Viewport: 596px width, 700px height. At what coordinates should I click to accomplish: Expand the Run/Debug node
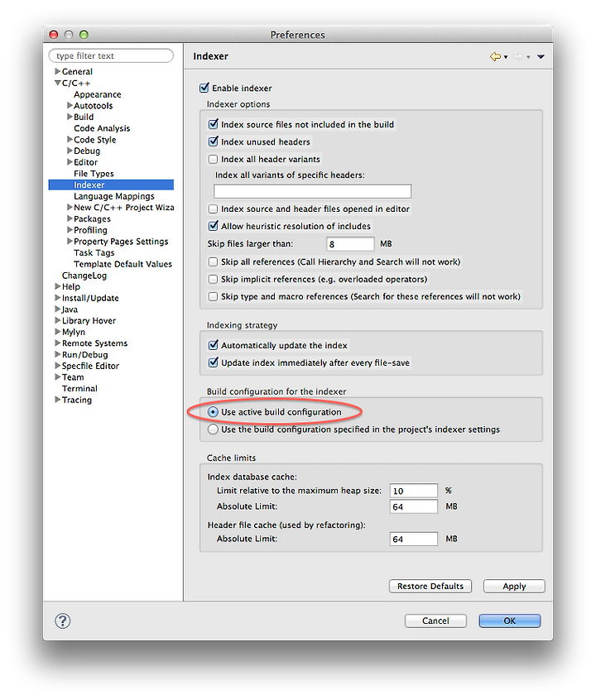coord(58,354)
